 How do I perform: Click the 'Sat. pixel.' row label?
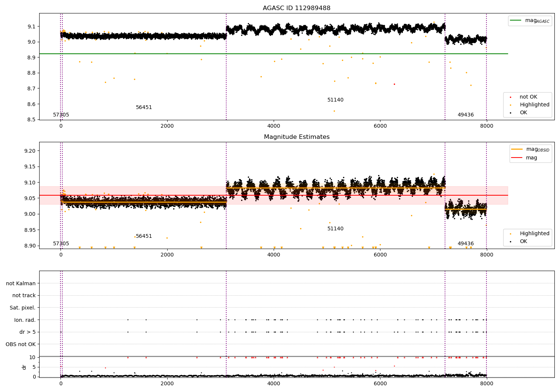click(23, 308)
